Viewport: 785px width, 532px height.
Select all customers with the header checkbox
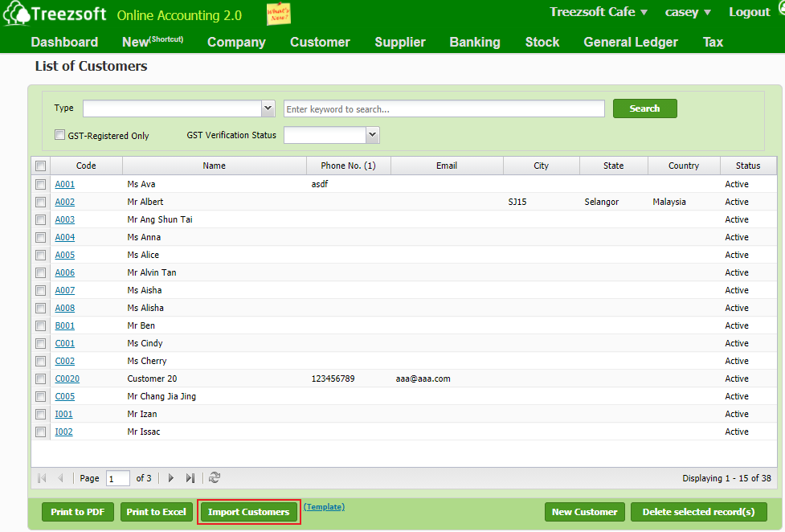pos(40,165)
